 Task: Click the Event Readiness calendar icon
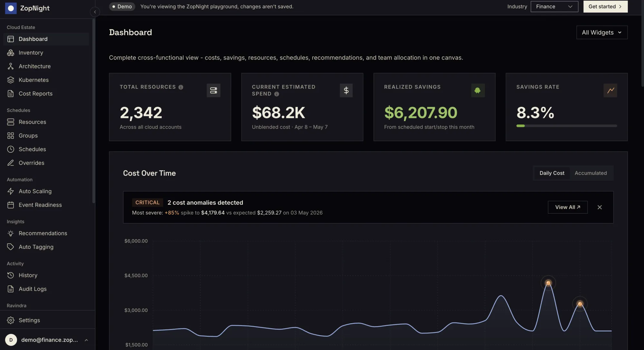coord(11,205)
